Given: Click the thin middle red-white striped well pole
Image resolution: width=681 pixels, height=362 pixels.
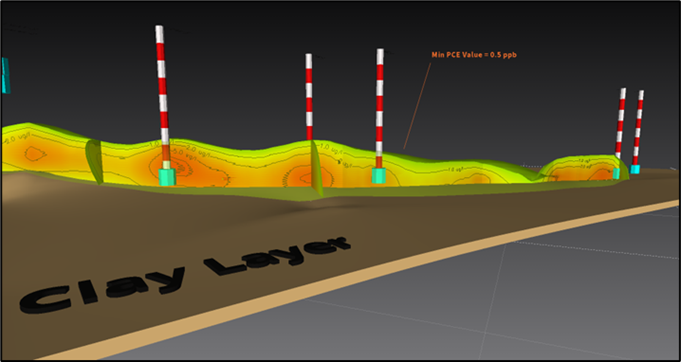Looking at the screenshot, I should (309, 96).
